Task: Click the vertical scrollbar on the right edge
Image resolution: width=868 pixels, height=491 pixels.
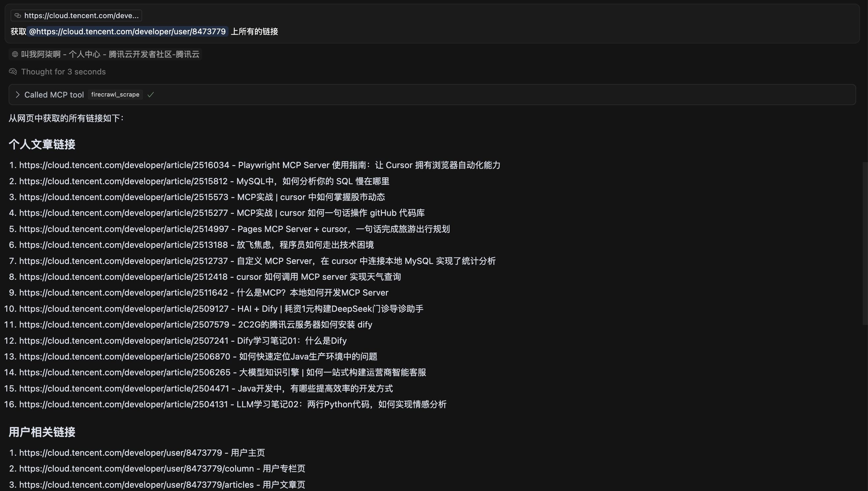Action: pyautogui.click(x=865, y=244)
